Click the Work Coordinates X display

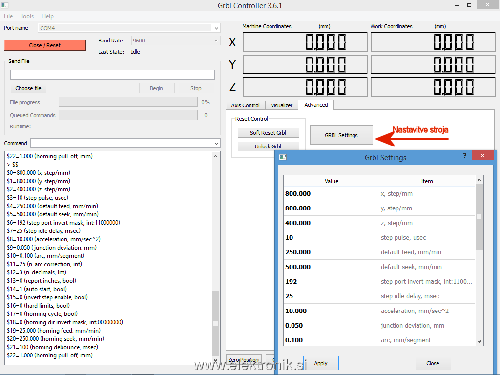(433, 42)
